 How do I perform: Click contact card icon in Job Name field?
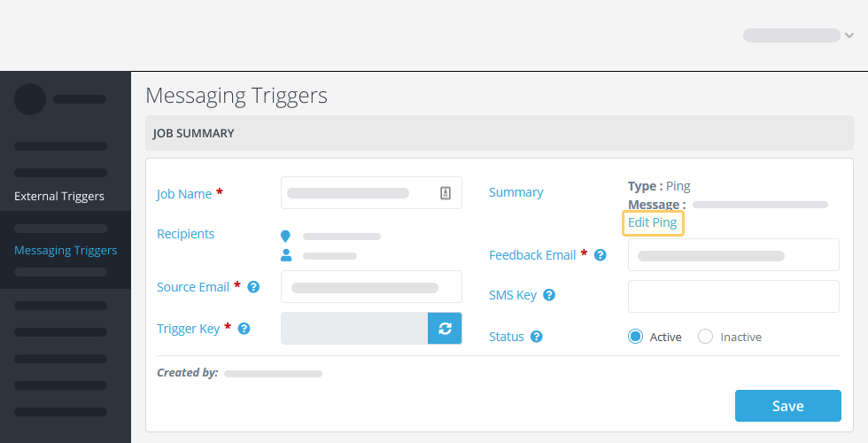[x=445, y=193]
